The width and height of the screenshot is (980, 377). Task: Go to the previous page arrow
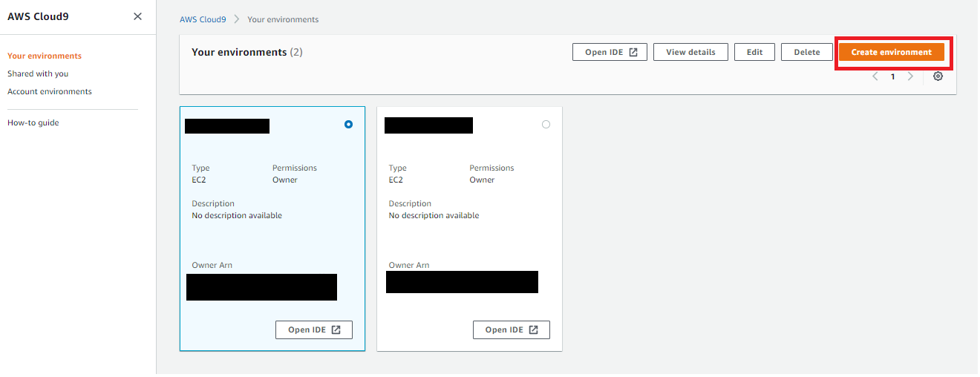[x=875, y=76]
